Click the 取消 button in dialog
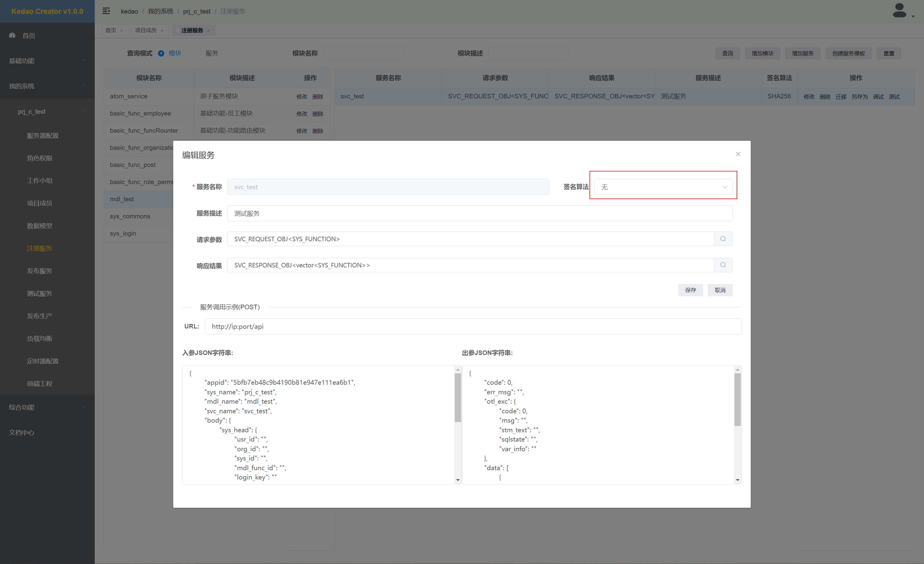This screenshot has height=564, width=924. coord(720,290)
